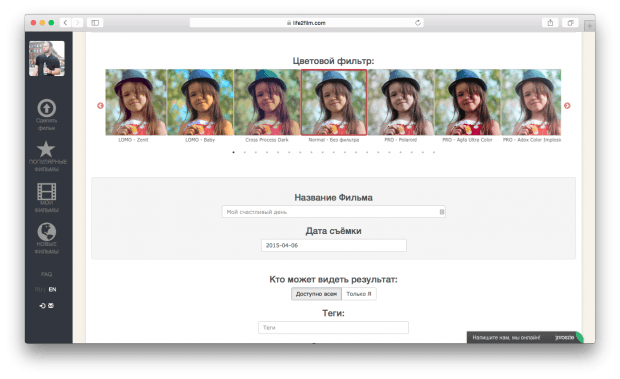
Task: Focus the 'Теги' input field
Action: [333, 328]
